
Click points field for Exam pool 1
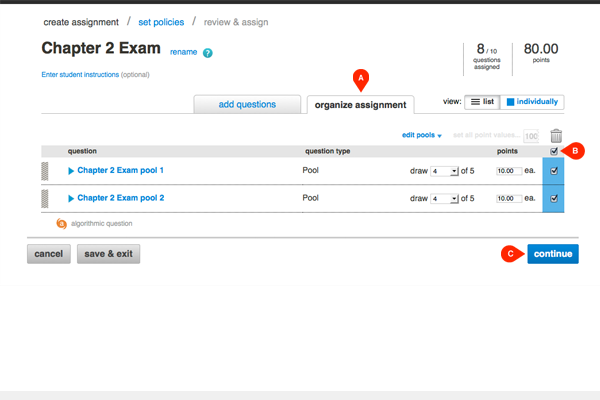pos(508,171)
